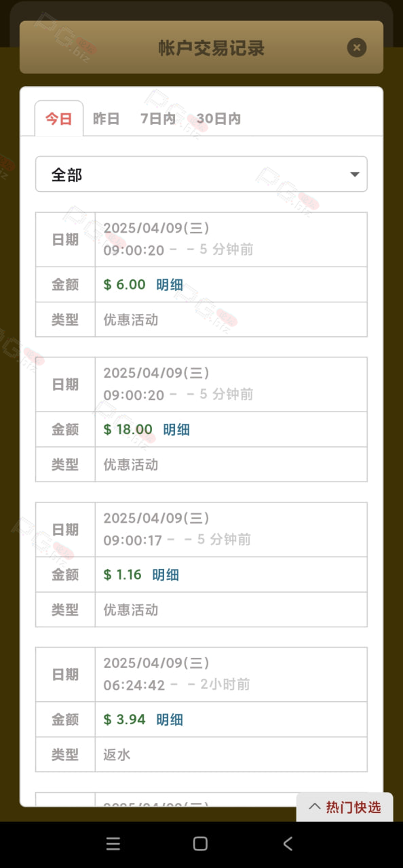Open the 全部 type filter dropdown
403x868 pixels.
pyautogui.click(x=201, y=174)
